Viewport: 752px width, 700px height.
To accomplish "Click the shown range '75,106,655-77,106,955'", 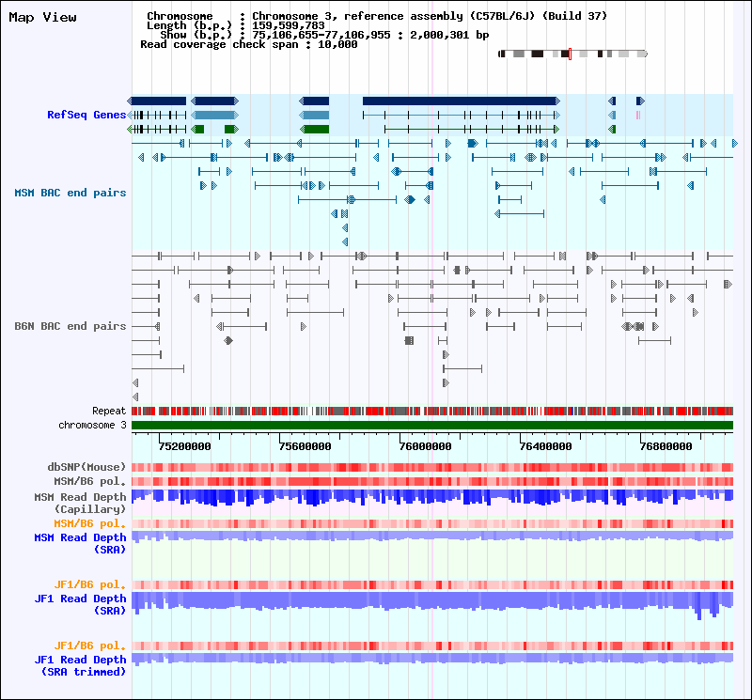I will tap(321, 35).
